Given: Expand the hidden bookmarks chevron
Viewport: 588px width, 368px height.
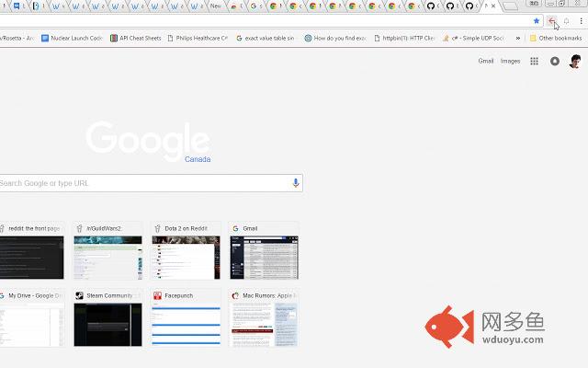Looking at the screenshot, I should (x=518, y=38).
